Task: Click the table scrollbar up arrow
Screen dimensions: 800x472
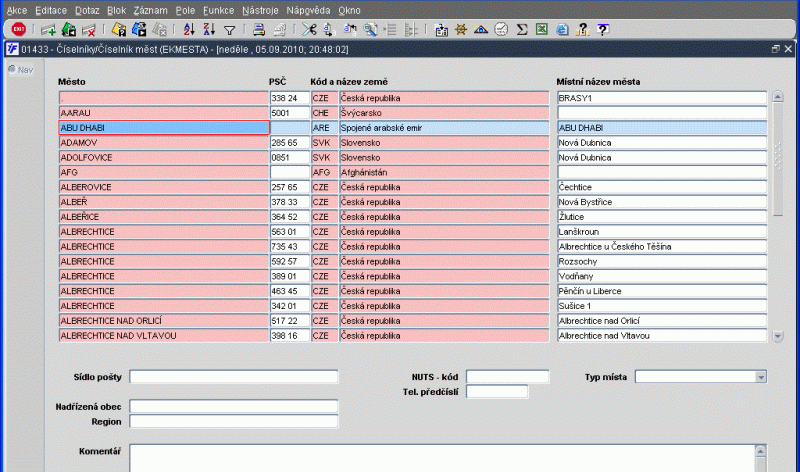Action: (778, 96)
